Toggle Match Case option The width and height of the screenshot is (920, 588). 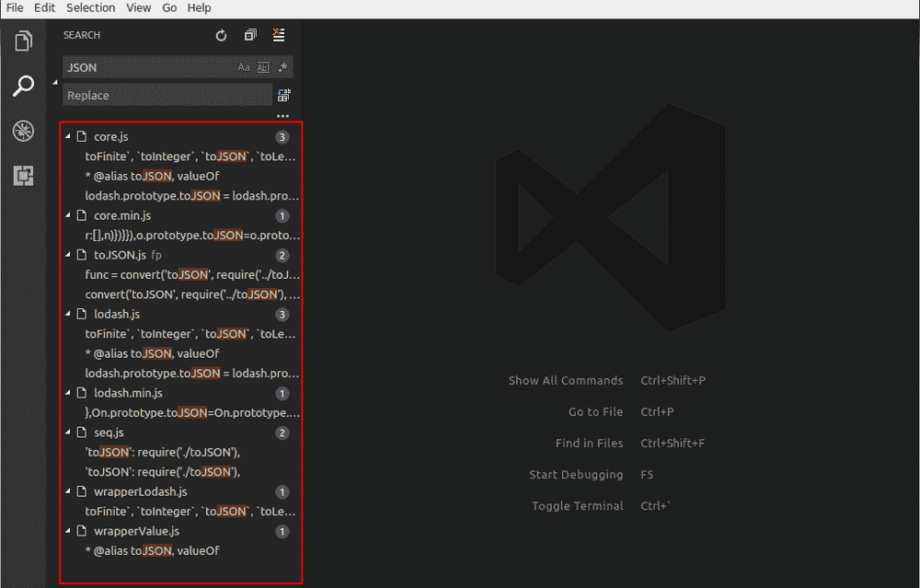(x=244, y=67)
